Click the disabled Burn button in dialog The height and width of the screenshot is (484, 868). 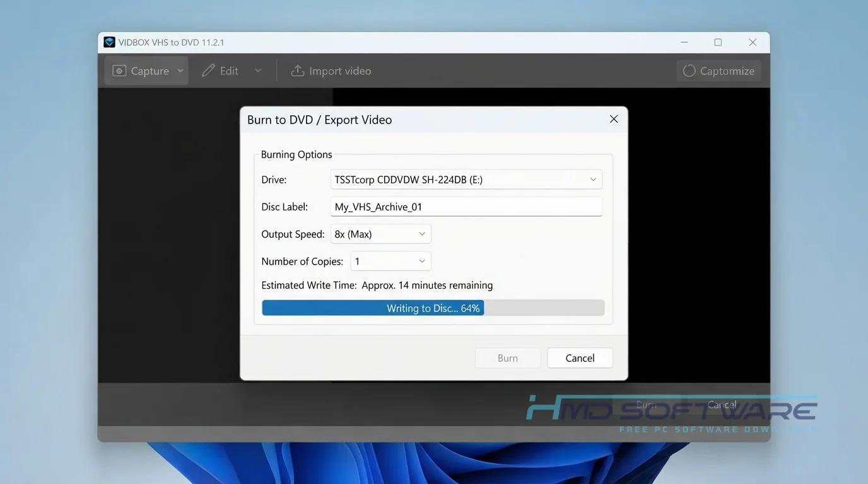[508, 358]
